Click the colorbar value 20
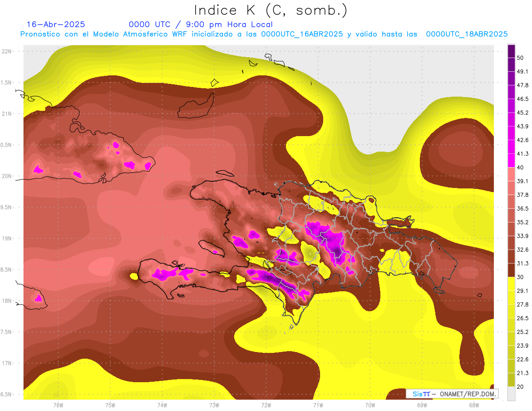532x411 pixels. click(x=520, y=387)
